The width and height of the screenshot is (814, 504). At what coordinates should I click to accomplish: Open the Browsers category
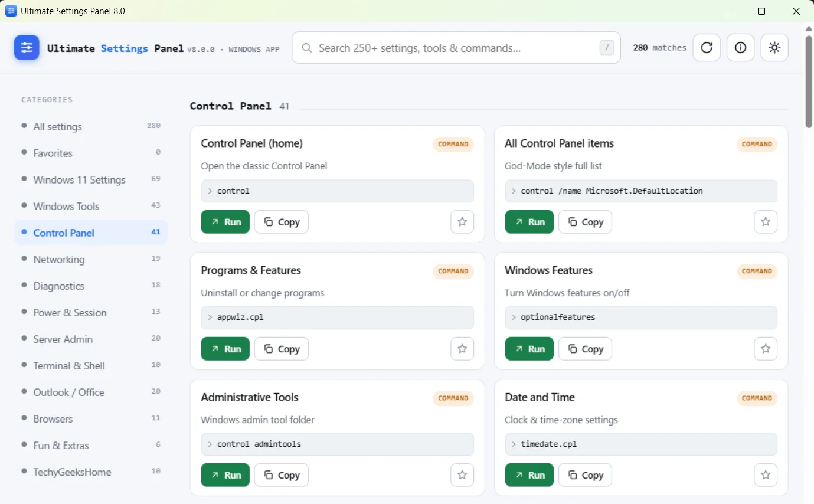coord(91,418)
